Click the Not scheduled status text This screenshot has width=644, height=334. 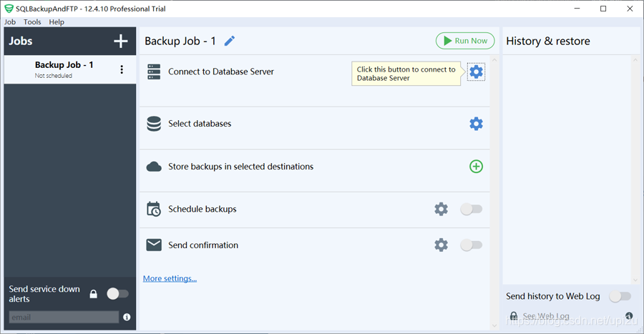(x=54, y=76)
